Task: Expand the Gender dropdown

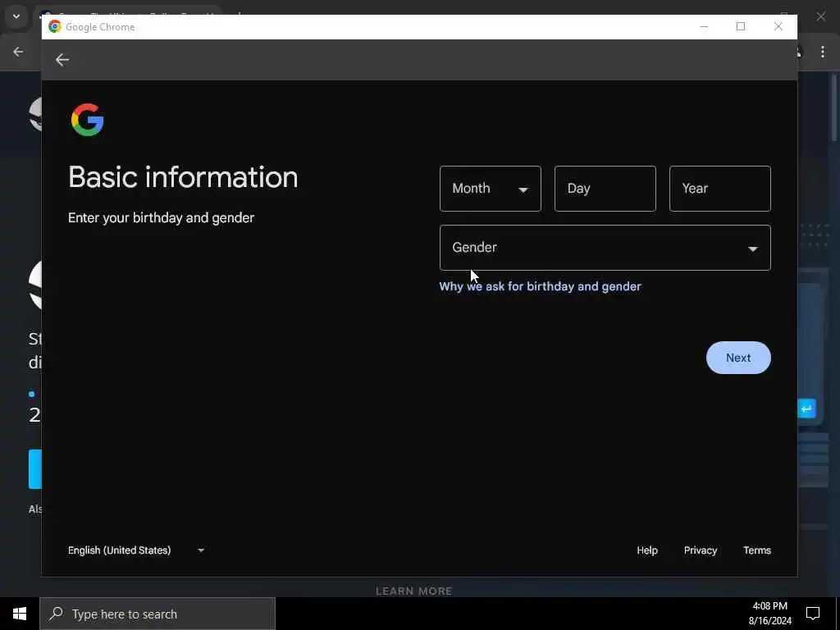Action: pos(605,248)
